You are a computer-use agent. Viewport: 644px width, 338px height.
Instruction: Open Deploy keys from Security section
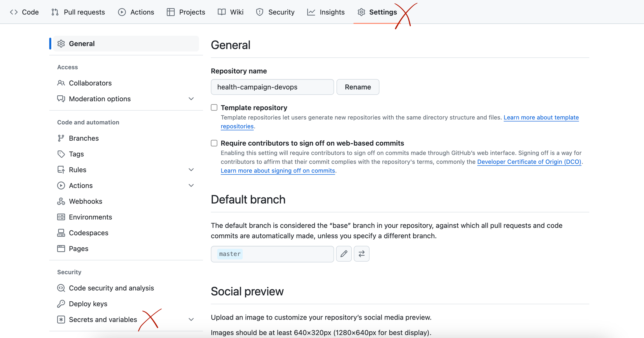88,304
